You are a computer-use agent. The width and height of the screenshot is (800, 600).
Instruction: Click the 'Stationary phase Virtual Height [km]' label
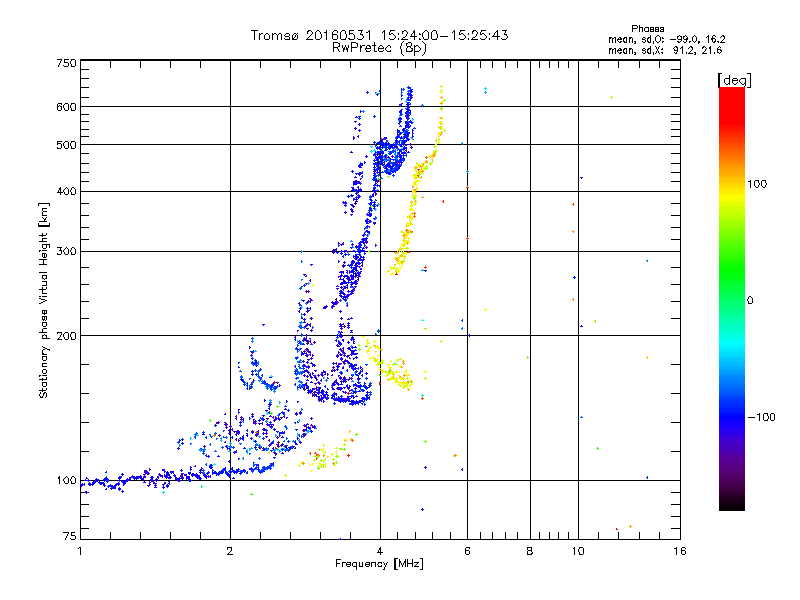coord(44,300)
